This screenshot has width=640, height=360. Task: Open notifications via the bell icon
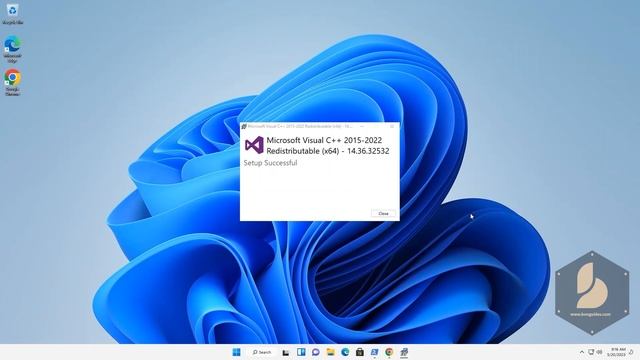pyautogui.click(x=631, y=352)
